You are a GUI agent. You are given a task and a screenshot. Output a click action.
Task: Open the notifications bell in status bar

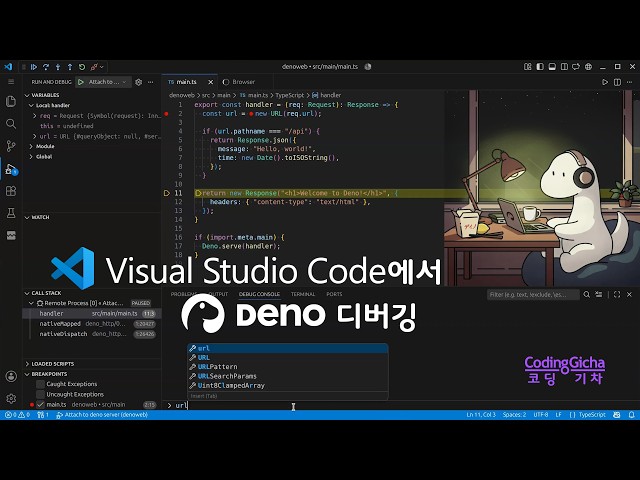click(x=631, y=415)
